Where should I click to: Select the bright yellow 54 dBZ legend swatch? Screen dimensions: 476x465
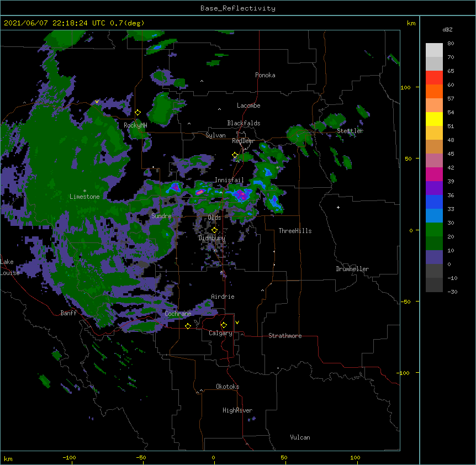[434, 119]
